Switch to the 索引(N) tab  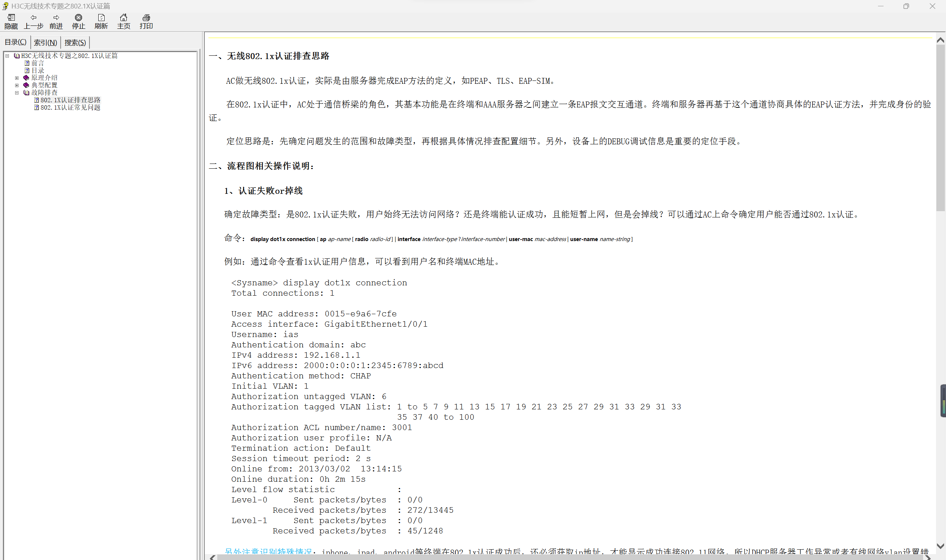[x=45, y=43]
